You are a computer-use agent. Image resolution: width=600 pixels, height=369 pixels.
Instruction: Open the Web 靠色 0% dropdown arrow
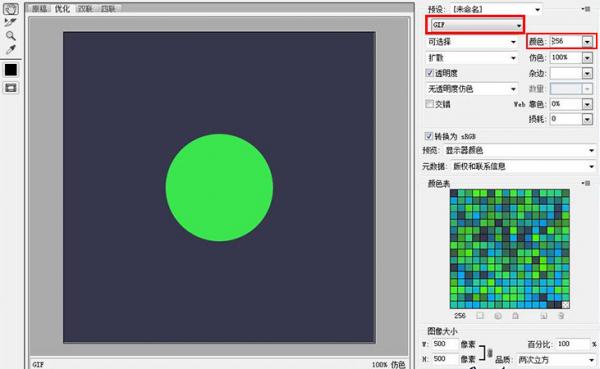[587, 104]
